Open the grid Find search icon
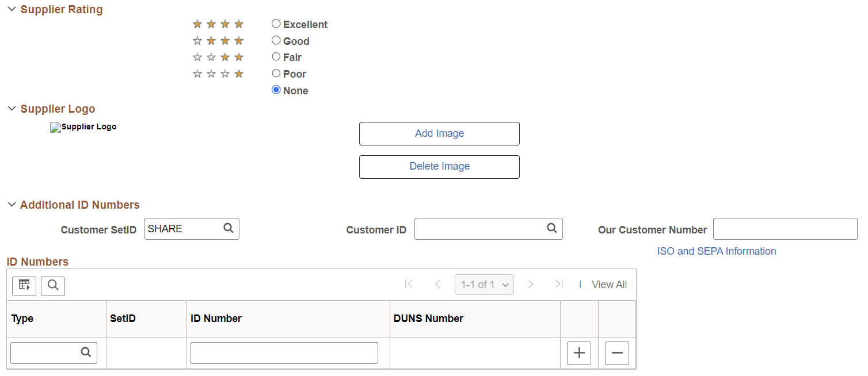 click(52, 286)
